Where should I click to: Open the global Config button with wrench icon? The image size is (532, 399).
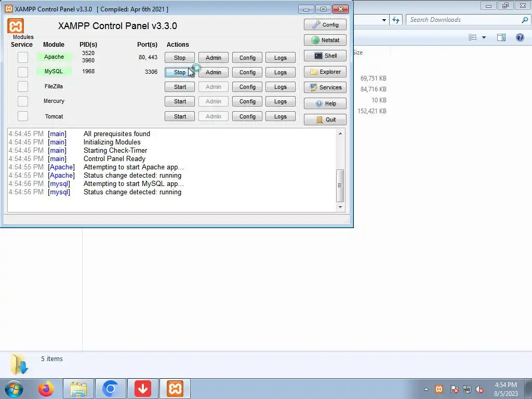(325, 24)
